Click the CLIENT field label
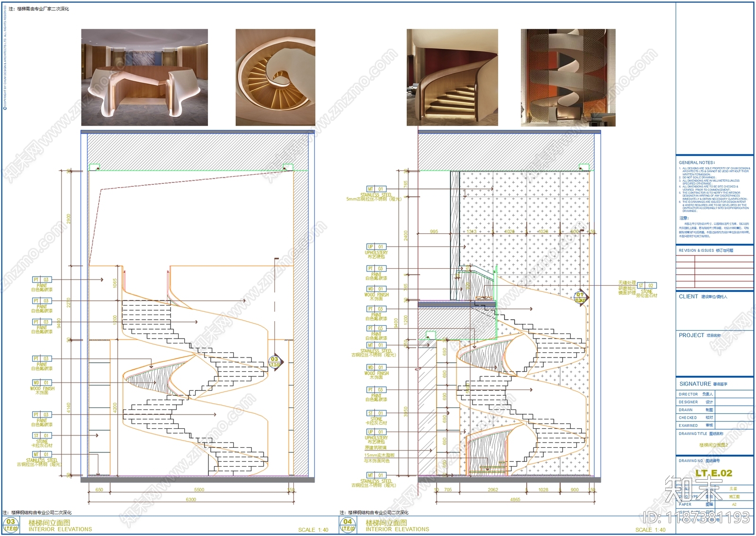The image size is (756, 536). 688,297
